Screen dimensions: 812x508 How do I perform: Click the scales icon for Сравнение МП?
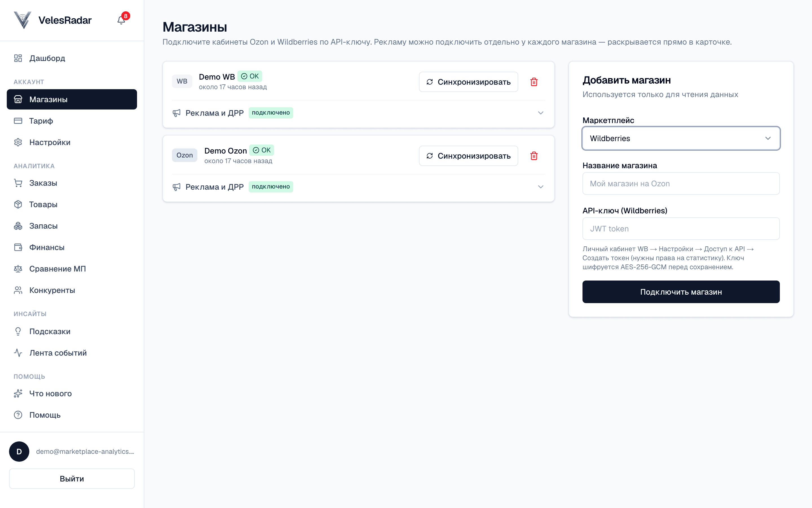(x=18, y=269)
